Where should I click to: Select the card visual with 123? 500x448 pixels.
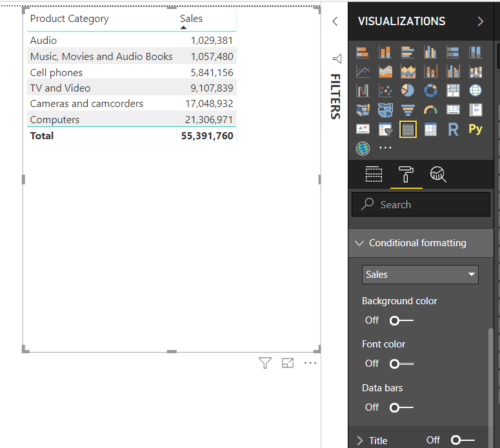(x=453, y=110)
